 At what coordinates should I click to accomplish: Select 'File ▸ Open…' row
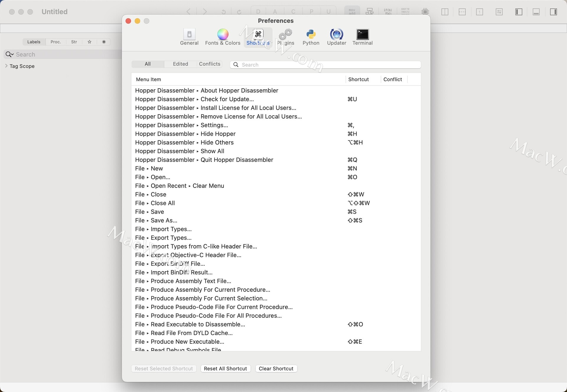(276, 177)
